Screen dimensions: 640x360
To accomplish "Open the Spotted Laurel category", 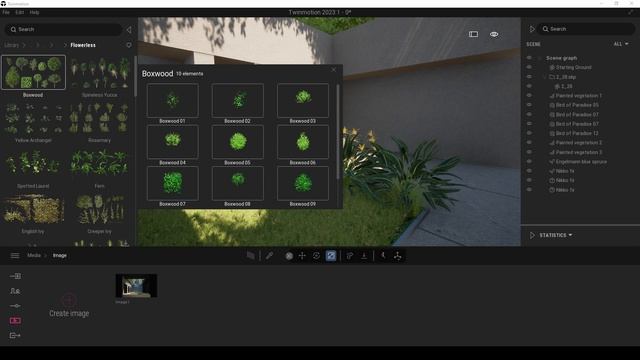I will 33,167.
